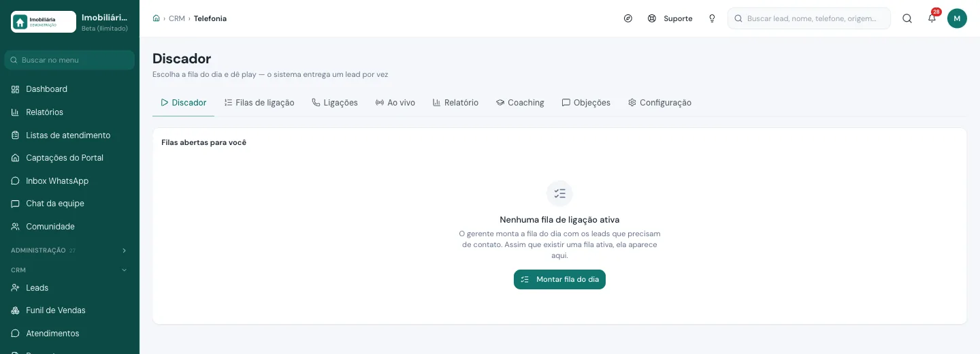Go to Listas de atendimento in sidebar
Screen dimensions: 980x354
point(69,135)
